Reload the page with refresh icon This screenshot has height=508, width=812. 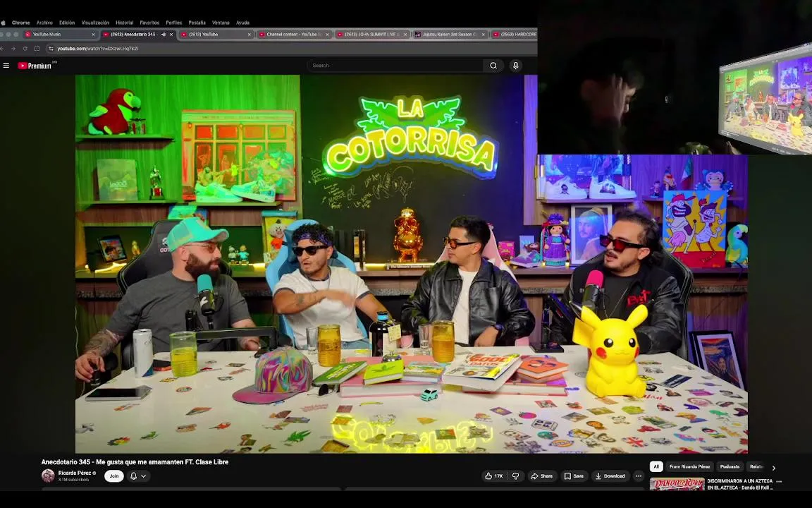tap(25, 48)
